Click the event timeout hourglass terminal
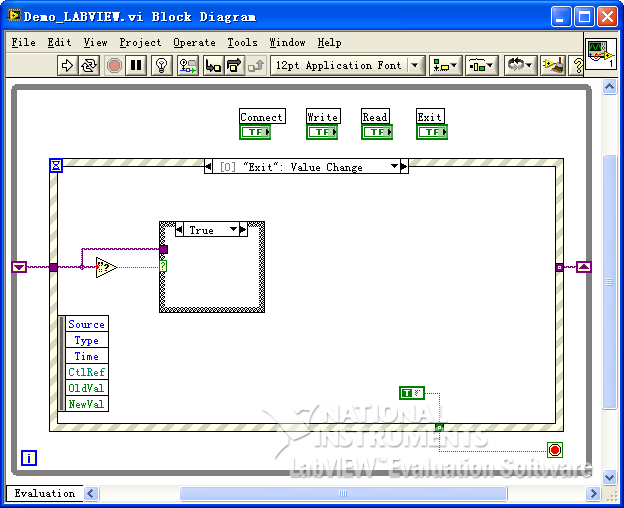The height and width of the screenshot is (508, 624). pos(56,165)
